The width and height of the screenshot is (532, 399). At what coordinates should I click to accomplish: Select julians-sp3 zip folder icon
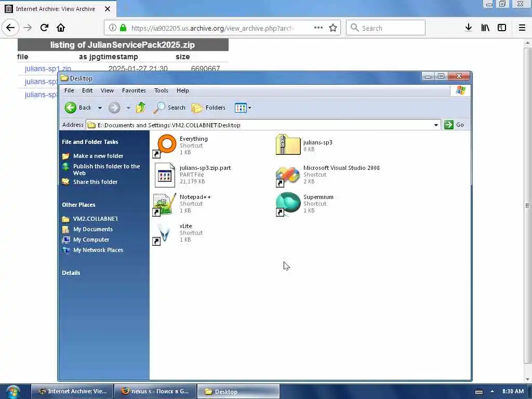click(x=288, y=145)
